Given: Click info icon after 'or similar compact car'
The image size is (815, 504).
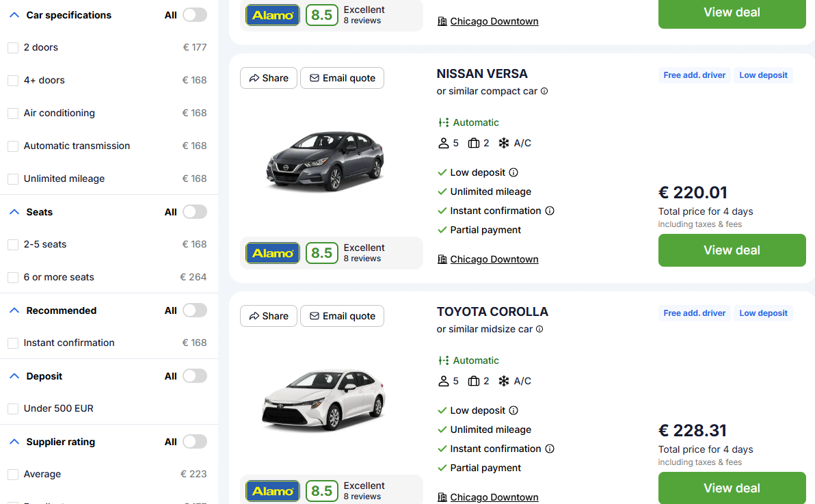Looking at the screenshot, I should [x=544, y=92].
